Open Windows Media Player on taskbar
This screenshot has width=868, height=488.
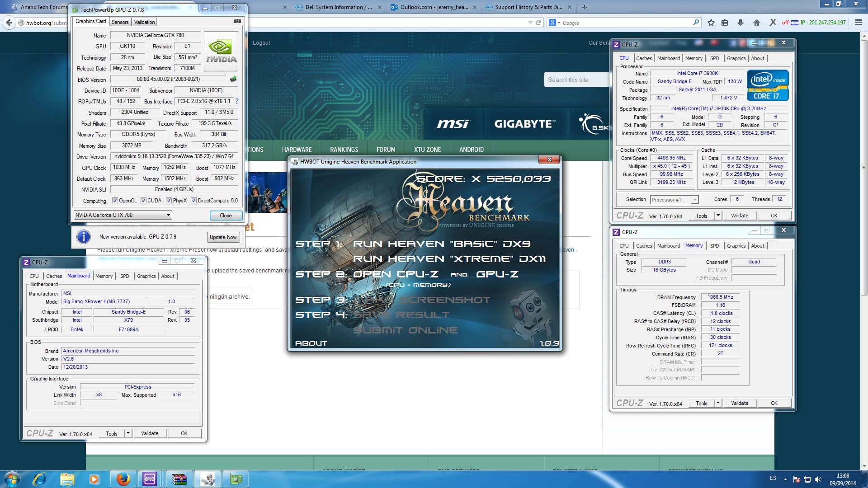coord(94,479)
